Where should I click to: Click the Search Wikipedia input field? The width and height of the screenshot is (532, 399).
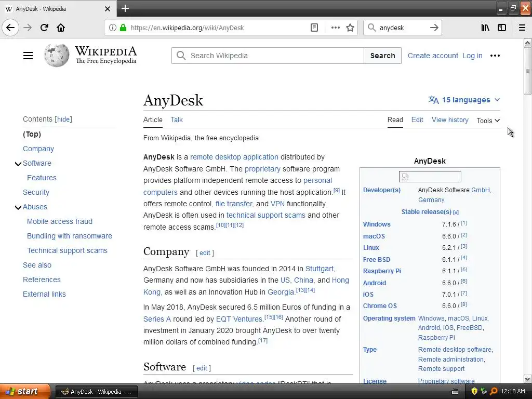tap(268, 56)
